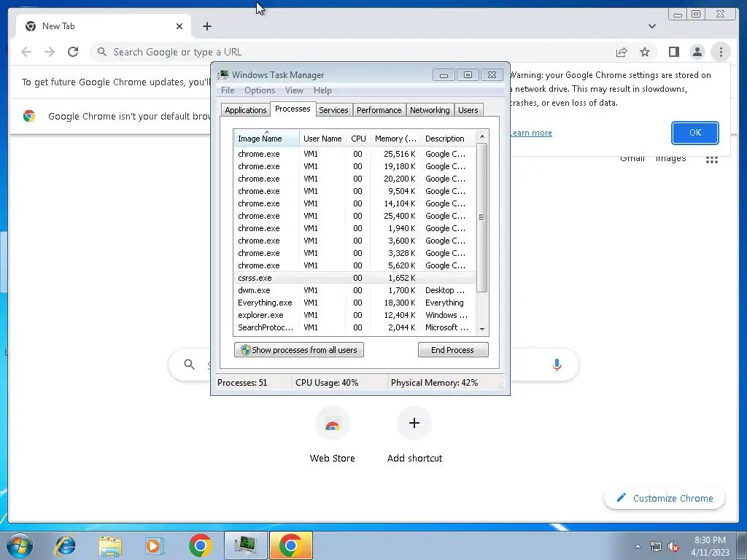Click the process list's scroll down arrow
The height and width of the screenshot is (560, 747).
481,329
